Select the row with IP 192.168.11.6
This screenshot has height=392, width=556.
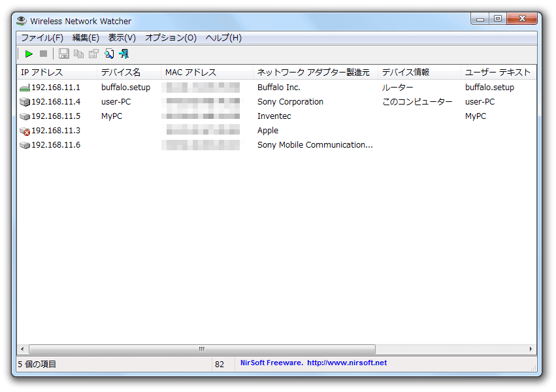point(276,145)
